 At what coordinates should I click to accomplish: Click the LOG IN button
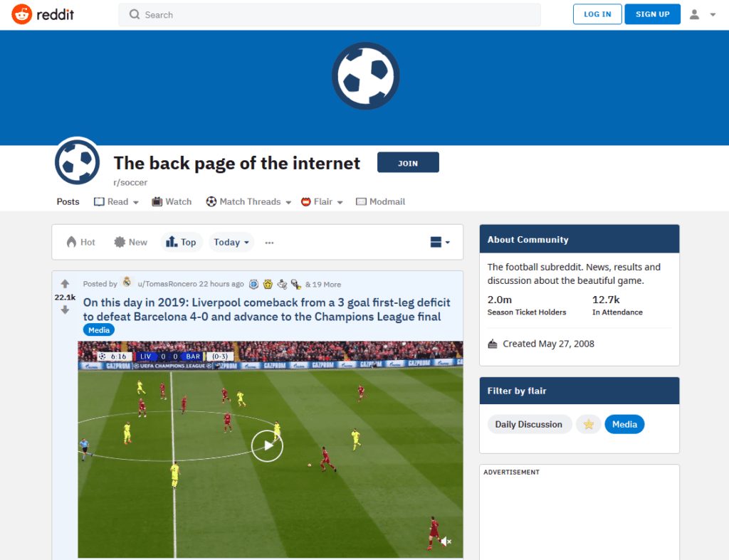pyautogui.click(x=597, y=14)
